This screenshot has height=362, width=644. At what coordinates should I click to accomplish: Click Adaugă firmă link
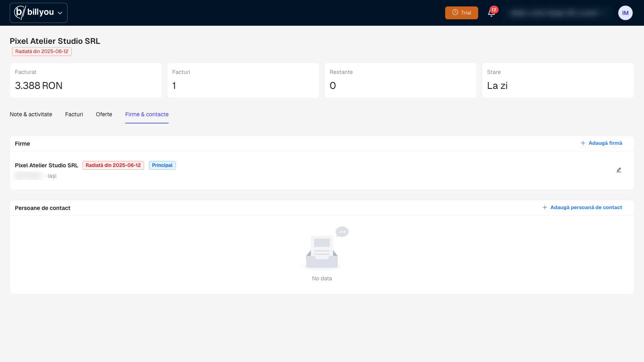[601, 143]
